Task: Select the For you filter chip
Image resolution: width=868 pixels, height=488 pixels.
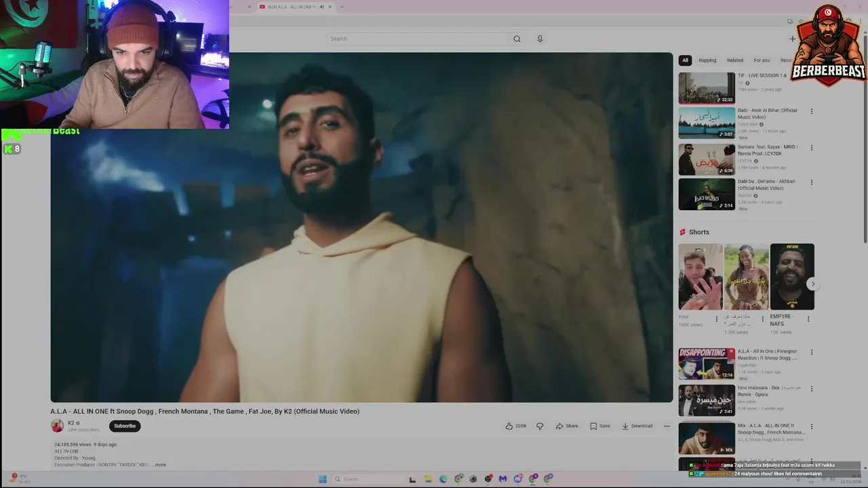Action: [x=762, y=60]
